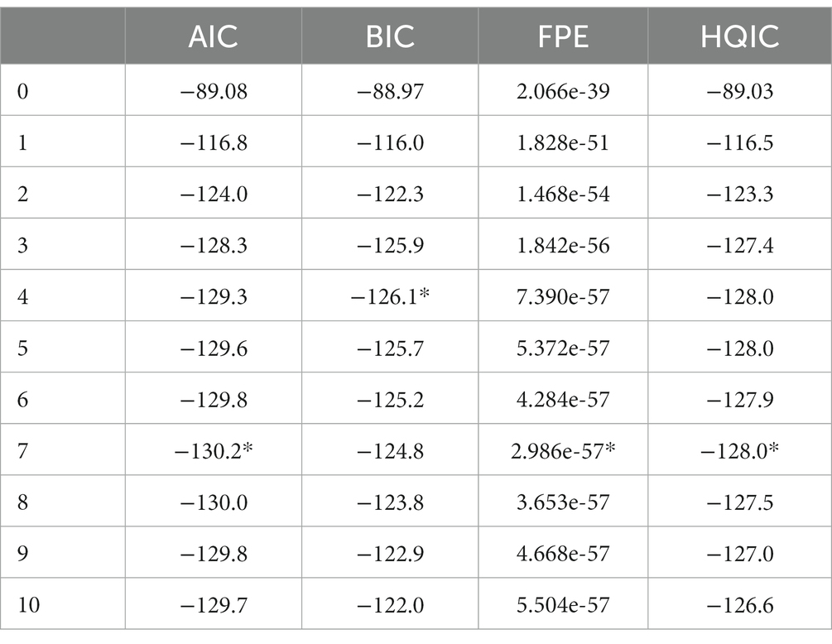Click the AIC column header
Viewport: 832px width, 644px height.
(x=214, y=36)
